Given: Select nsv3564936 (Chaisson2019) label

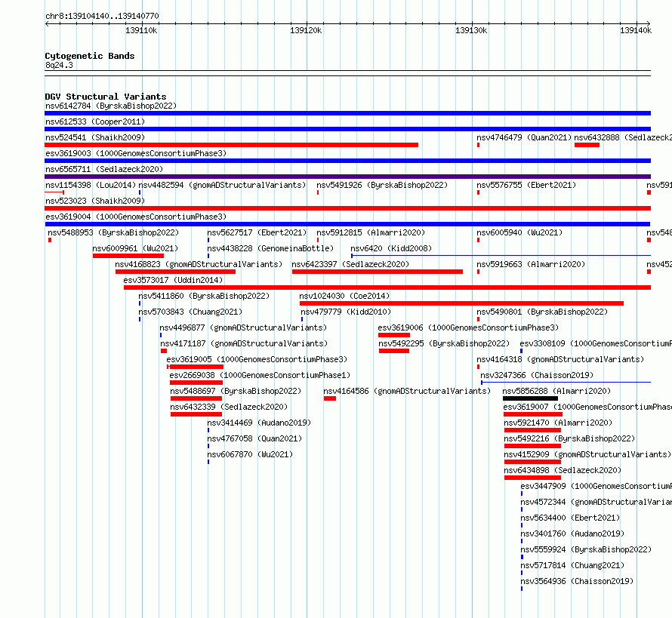Looking at the screenshot, I should click(x=577, y=581).
